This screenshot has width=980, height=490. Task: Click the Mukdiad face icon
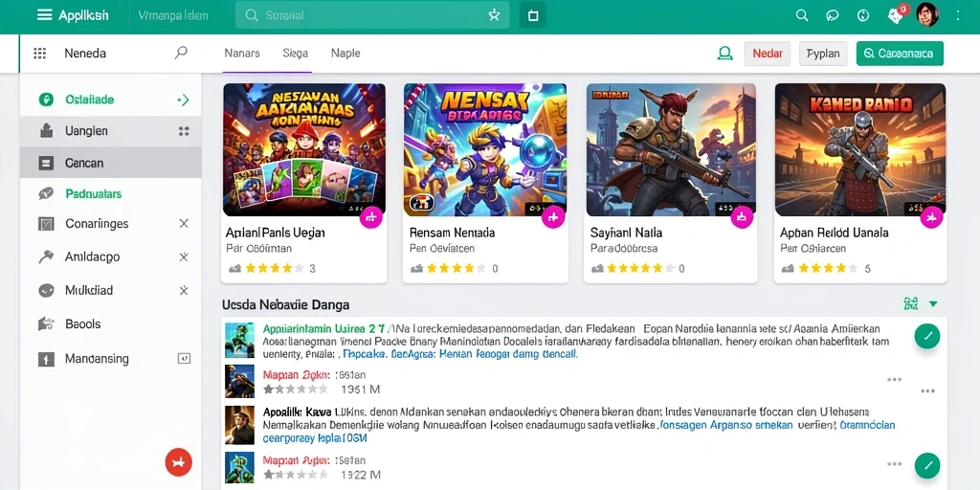click(46, 291)
